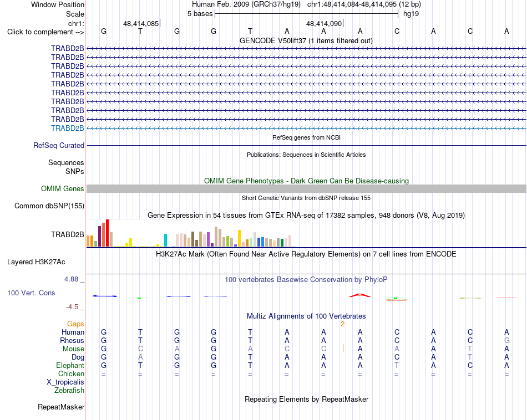Click 'Multiz Alignments of 100 Vertebrates' title
The width and height of the screenshot is (527, 420).
(x=306, y=316)
